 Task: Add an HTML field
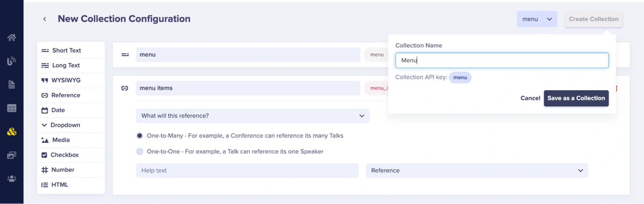[71, 185]
